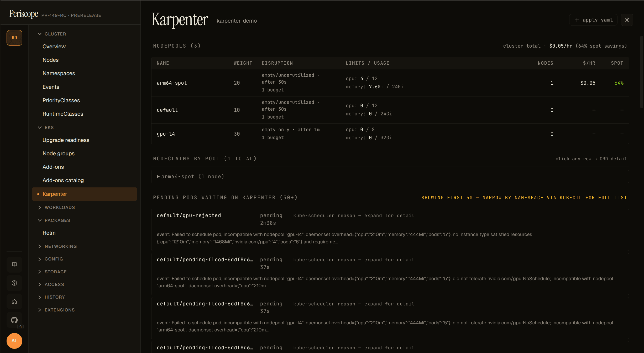Click the PR-149-RC prerelease label
Screen dimensions: 644x353
(x=71, y=16)
